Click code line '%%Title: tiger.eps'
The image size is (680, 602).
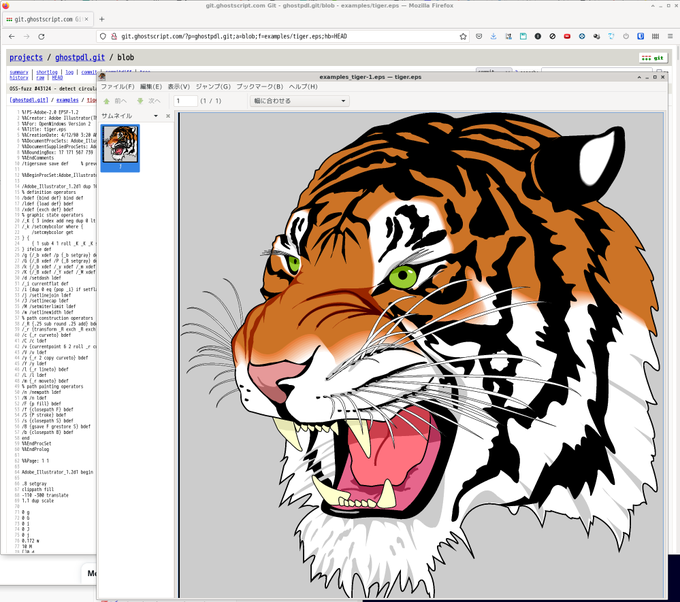point(44,129)
